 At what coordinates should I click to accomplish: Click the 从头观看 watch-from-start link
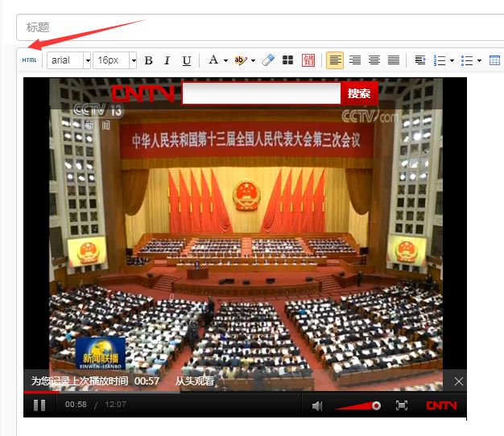click(194, 380)
